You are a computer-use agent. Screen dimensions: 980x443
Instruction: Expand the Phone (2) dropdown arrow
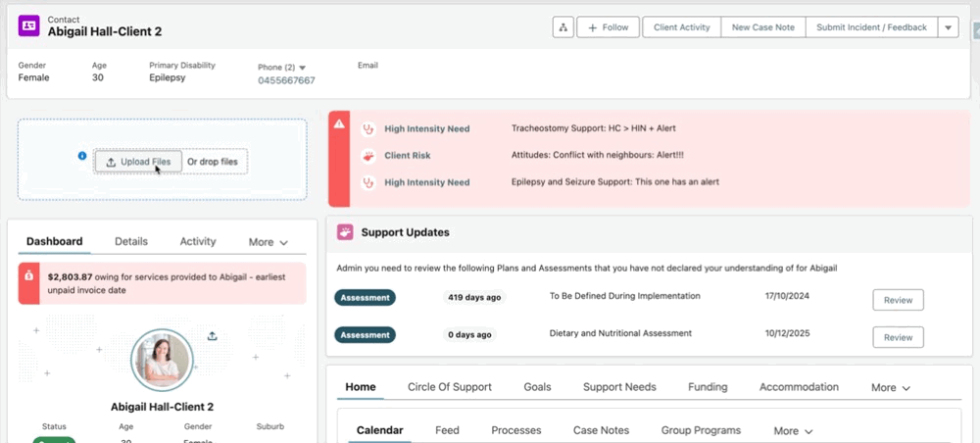pyautogui.click(x=303, y=67)
